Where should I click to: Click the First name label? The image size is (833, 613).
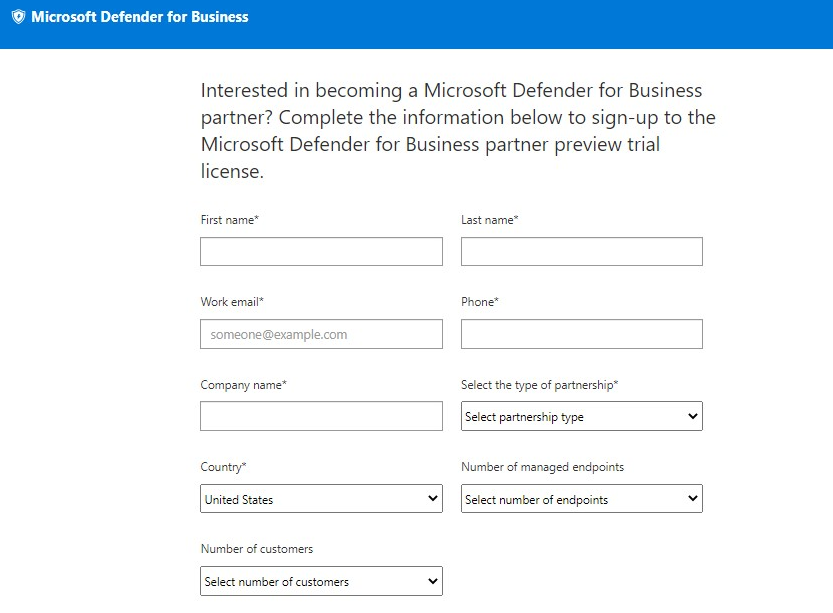[230, 220]
